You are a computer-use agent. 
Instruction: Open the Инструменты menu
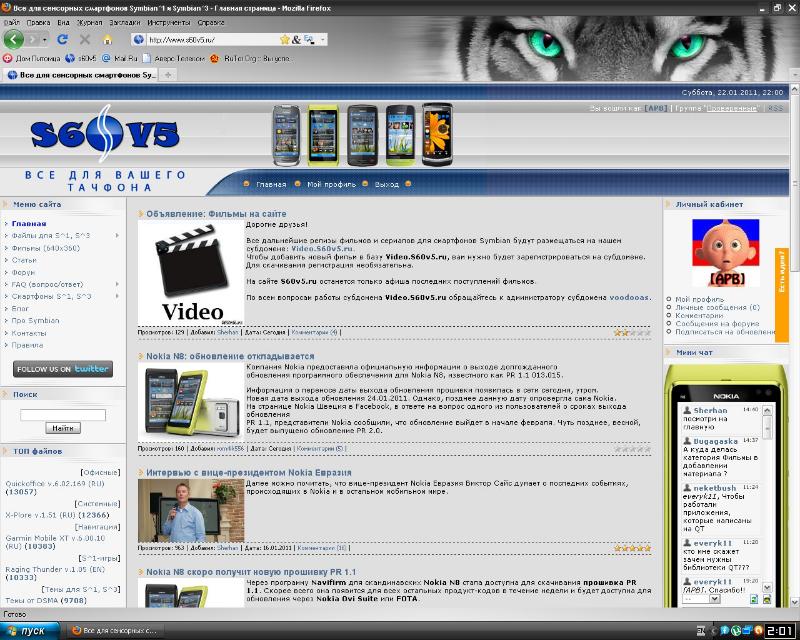click(169, 22)
